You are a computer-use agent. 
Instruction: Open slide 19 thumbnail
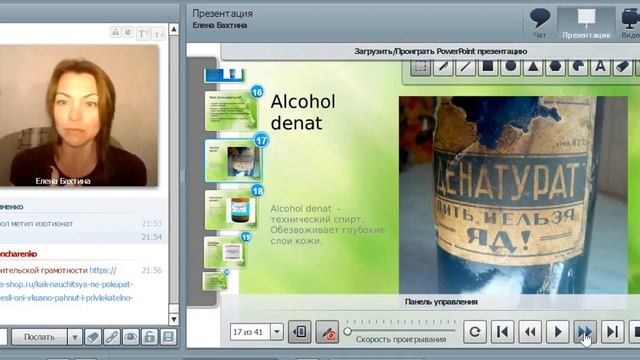(x=225, y=252)
